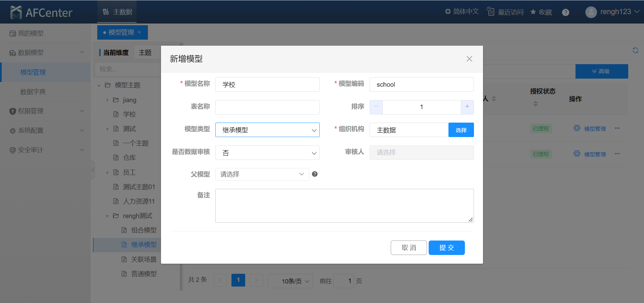Open the 模型类型 dropdown
Viewport: 644px width, 303px height.
[x=267, y=130]
